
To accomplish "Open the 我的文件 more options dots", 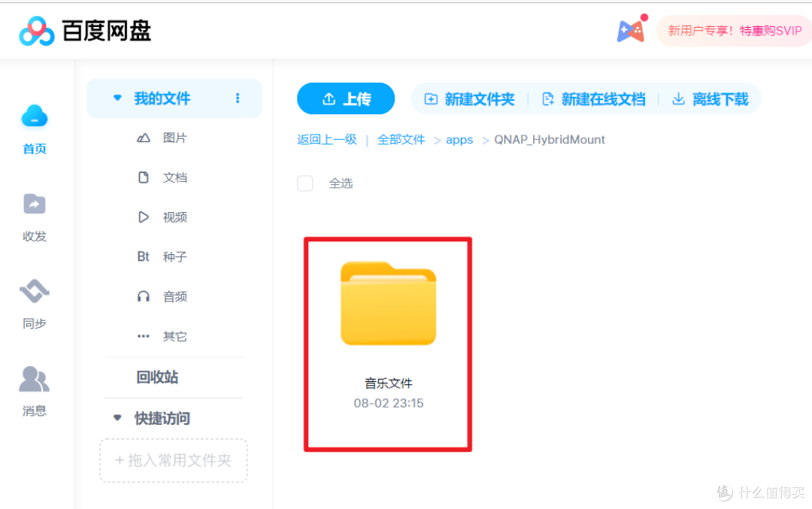I will click(x=238, y=98).
